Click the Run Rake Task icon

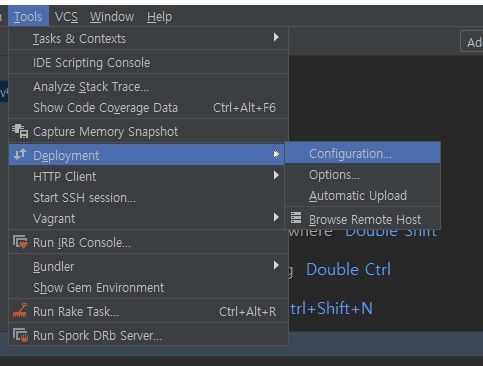pos(20,310)
